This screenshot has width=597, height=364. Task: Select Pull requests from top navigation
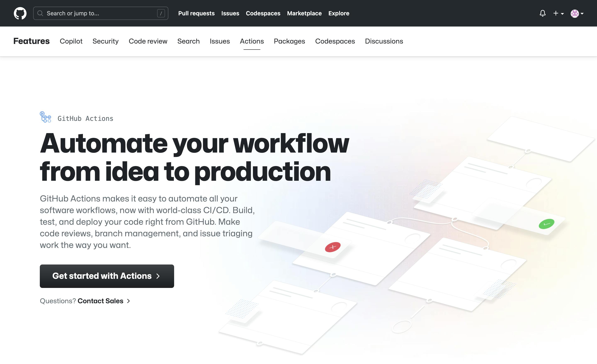196,13
